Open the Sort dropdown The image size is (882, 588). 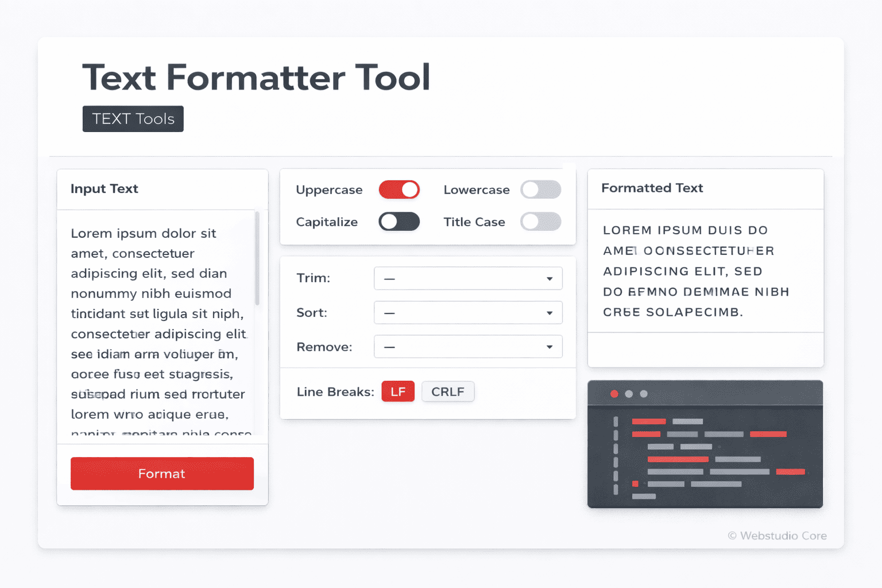point(468,313)
